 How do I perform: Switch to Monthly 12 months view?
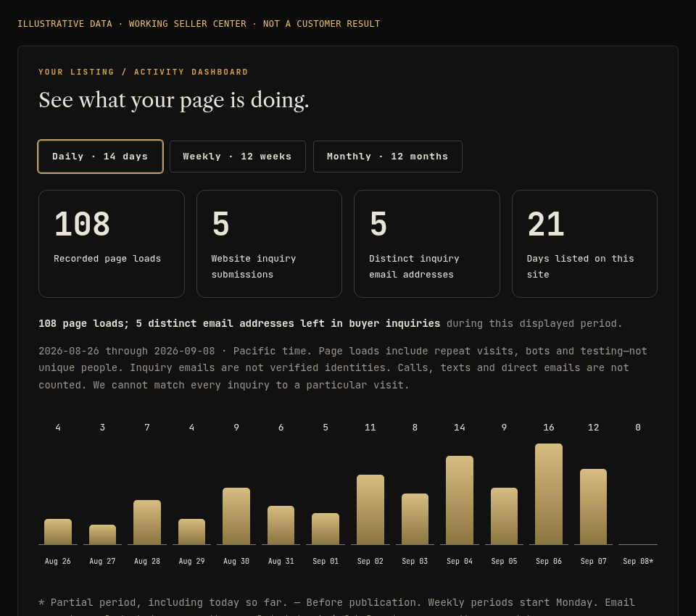(387, 157)
